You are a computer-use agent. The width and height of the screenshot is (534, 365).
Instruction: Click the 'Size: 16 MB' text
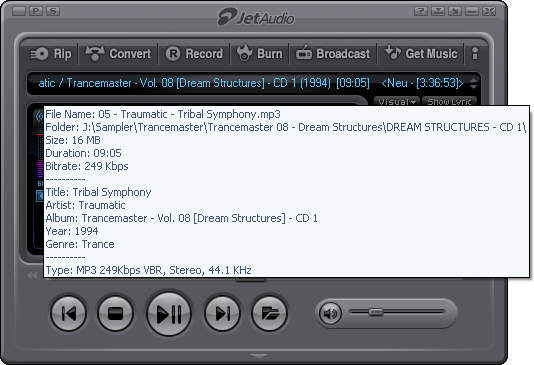(73, 140)
